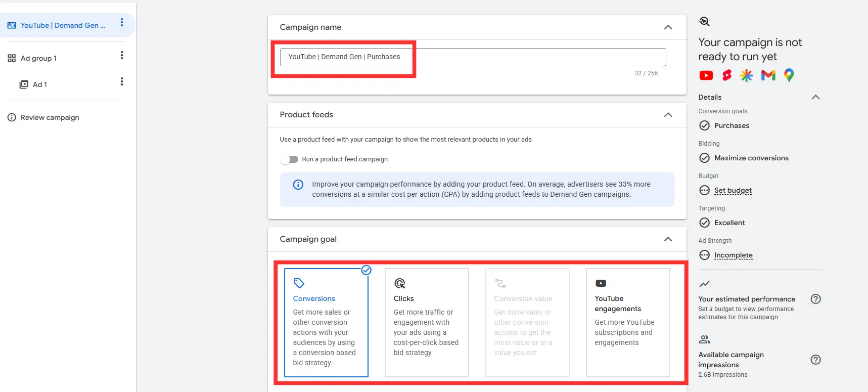868x392 pixels.
Task: Select the YouTube engagements goal card
Action: click(628, 323)
